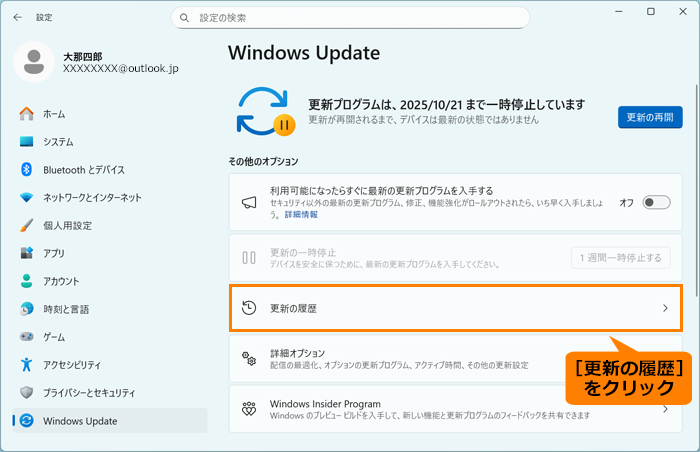700x452 pixels.
Task: Click the Apps icon in sidebar
Action: pos(26,253)
